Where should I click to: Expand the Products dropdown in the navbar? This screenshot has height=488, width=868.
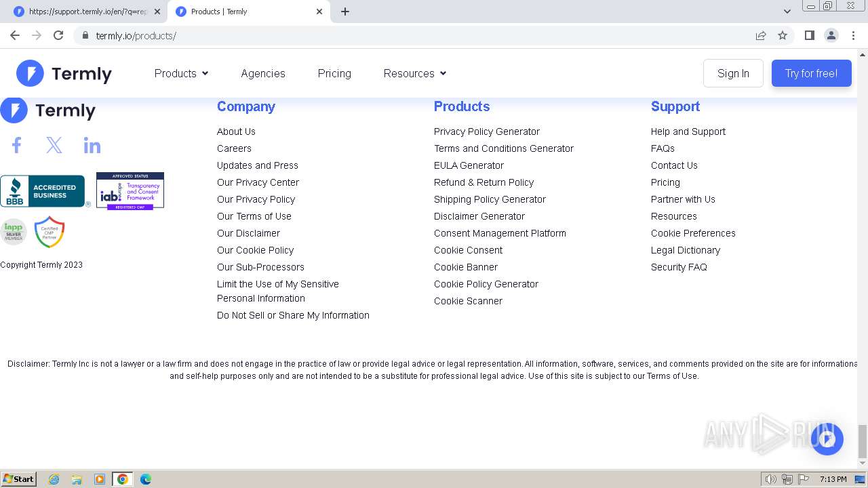pyautogui.click(x=181, y=73)
